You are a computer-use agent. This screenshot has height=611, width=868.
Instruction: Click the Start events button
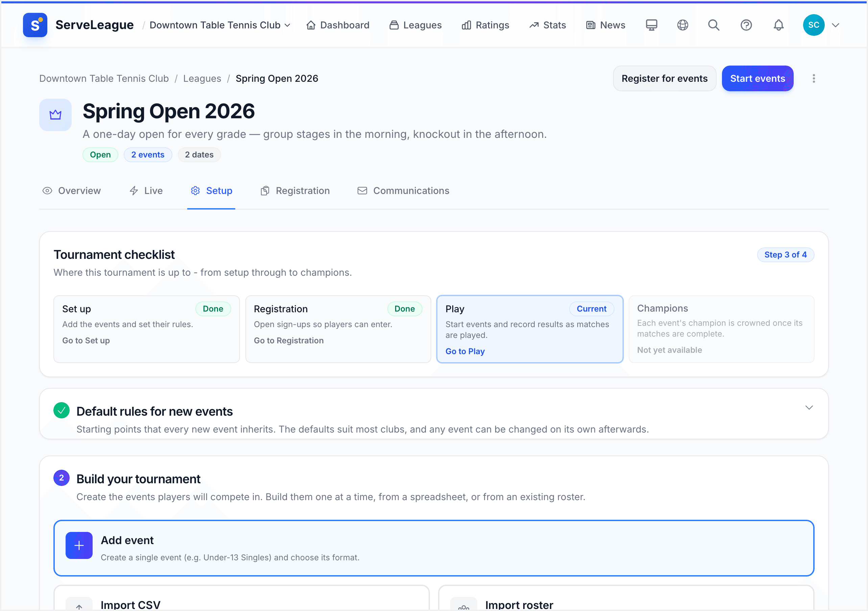(757, 78)
